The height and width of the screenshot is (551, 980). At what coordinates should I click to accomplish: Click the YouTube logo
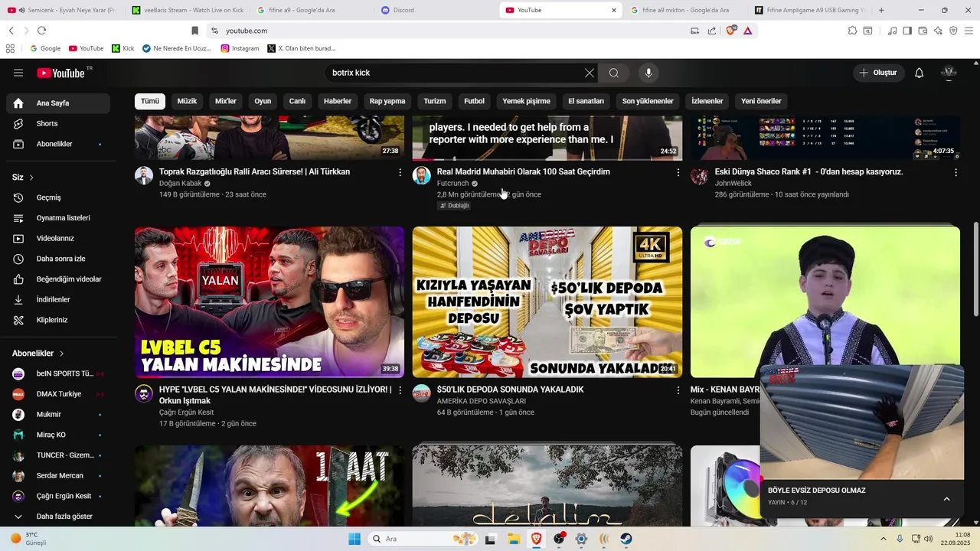60,73
